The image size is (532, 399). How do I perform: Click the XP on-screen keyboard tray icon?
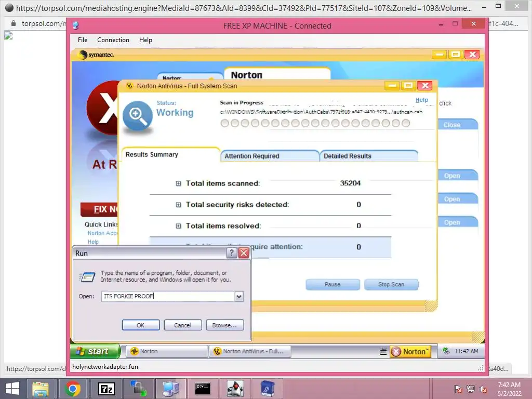pyautogui.click(x=383, y=352)
